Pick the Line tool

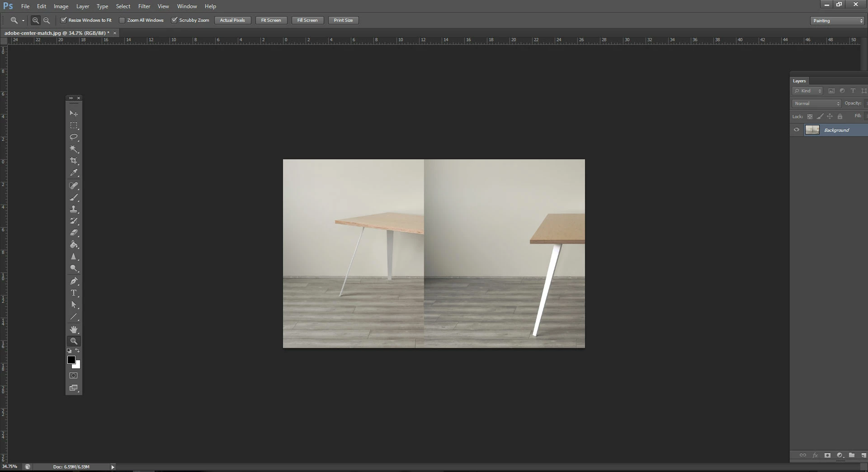pyautogui.click(x=74, y=317)
